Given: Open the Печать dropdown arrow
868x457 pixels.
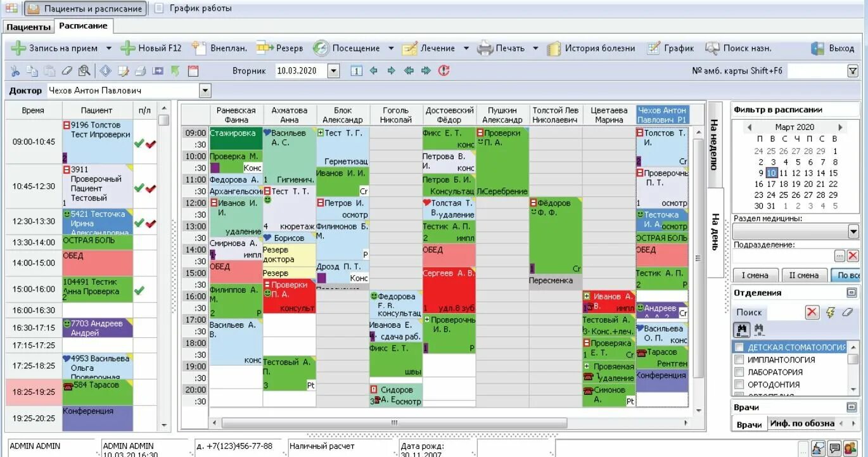Looking at the screenshot, I should 535,48.
